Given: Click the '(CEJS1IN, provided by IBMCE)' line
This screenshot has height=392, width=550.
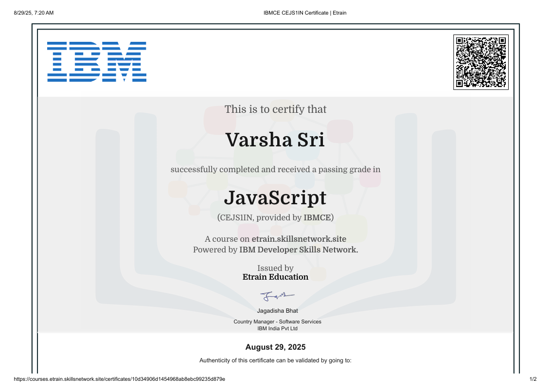Looking at the screenshot, I should pyautogui.click(x=275, y=217).
